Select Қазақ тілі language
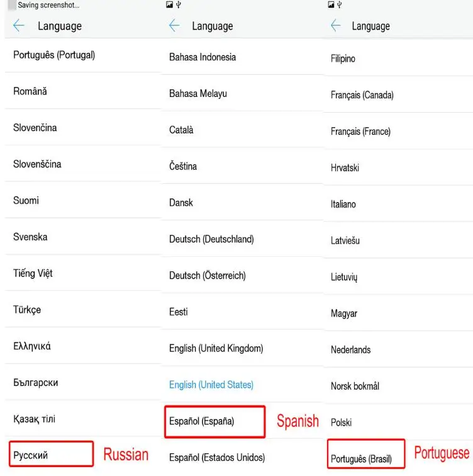The width and height of the screenshot is (473, 476). tap(83, 419)
